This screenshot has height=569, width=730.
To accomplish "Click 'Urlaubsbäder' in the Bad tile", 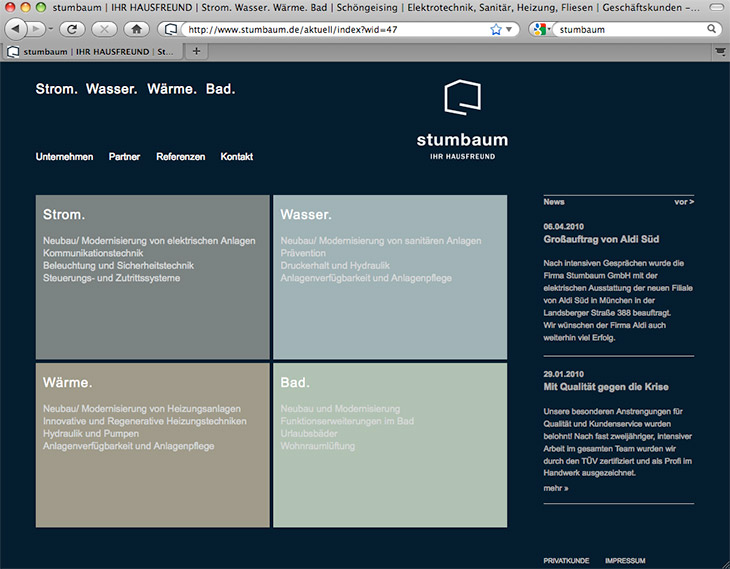I will point(309,434).
